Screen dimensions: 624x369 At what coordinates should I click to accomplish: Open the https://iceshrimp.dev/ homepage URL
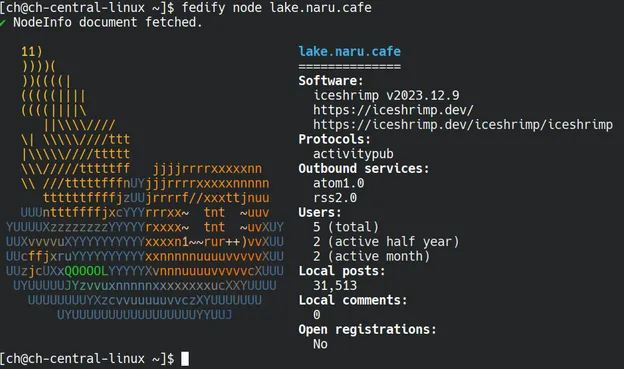coord(393,110)
